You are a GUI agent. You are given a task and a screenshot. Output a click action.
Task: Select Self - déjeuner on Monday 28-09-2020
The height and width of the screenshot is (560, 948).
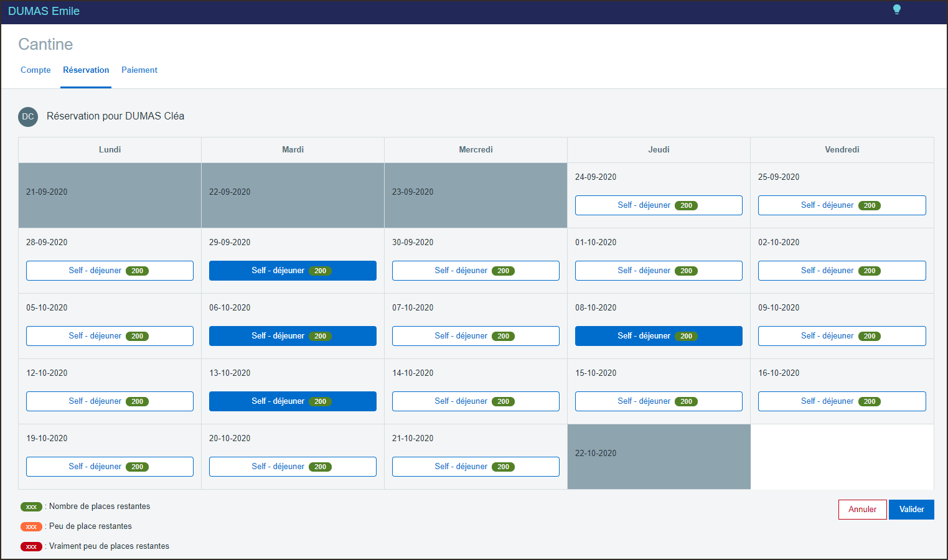110,271
